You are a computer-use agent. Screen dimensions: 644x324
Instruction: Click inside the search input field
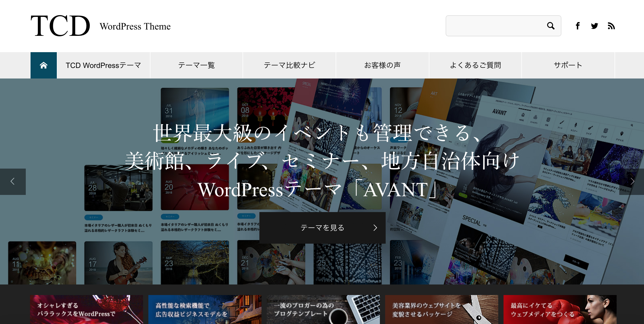[495, 26]
